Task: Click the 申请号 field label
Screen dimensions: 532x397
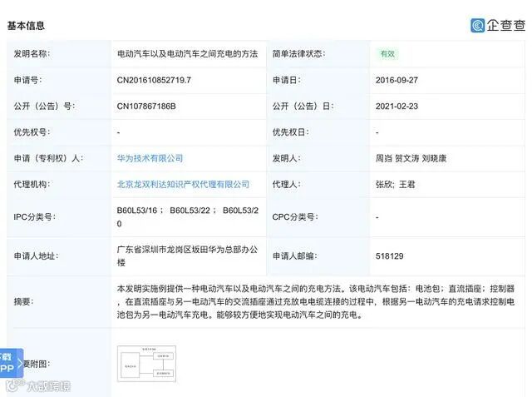Action: tap(27, 80)
